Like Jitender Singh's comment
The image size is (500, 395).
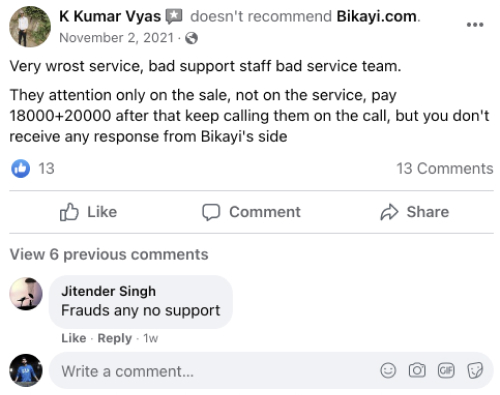(x=74, y=338)
